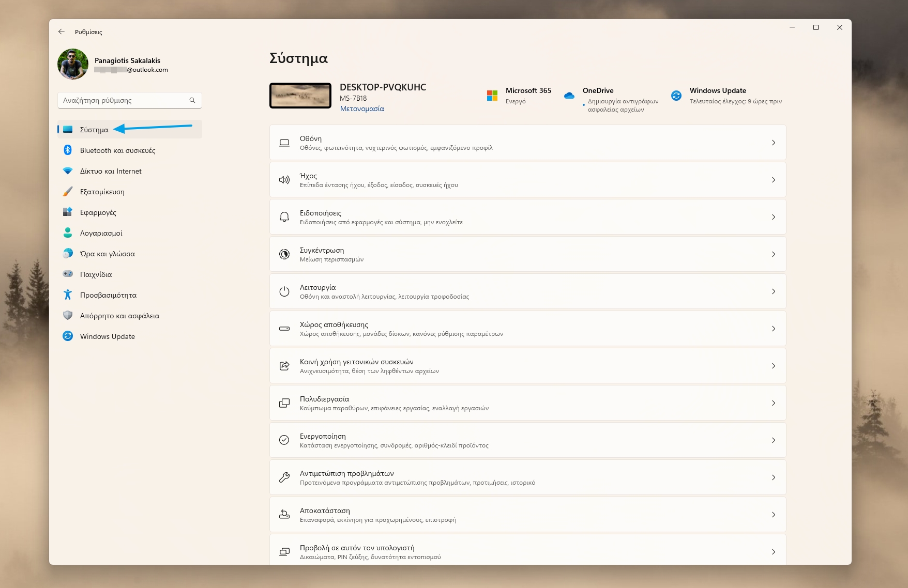Click the back arrow in Settings header
Viewport: 908px width, 588px height.
point(62,32)
